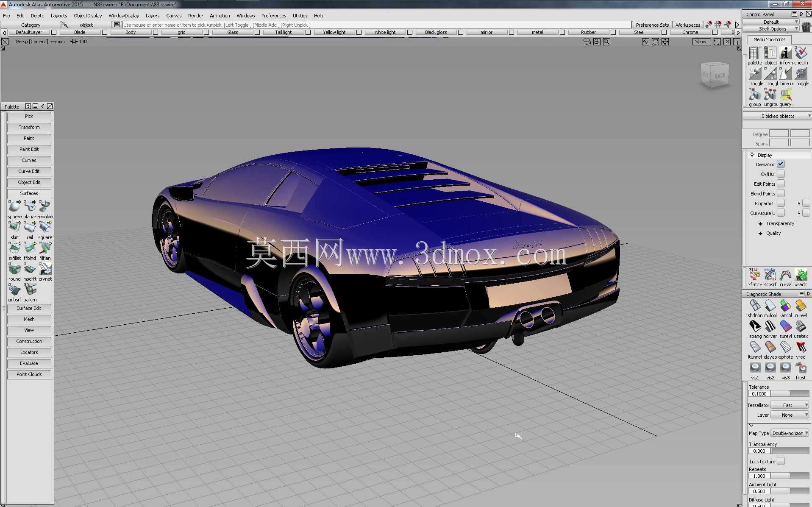Adjust the Tolerance slider

click(790, 393)
